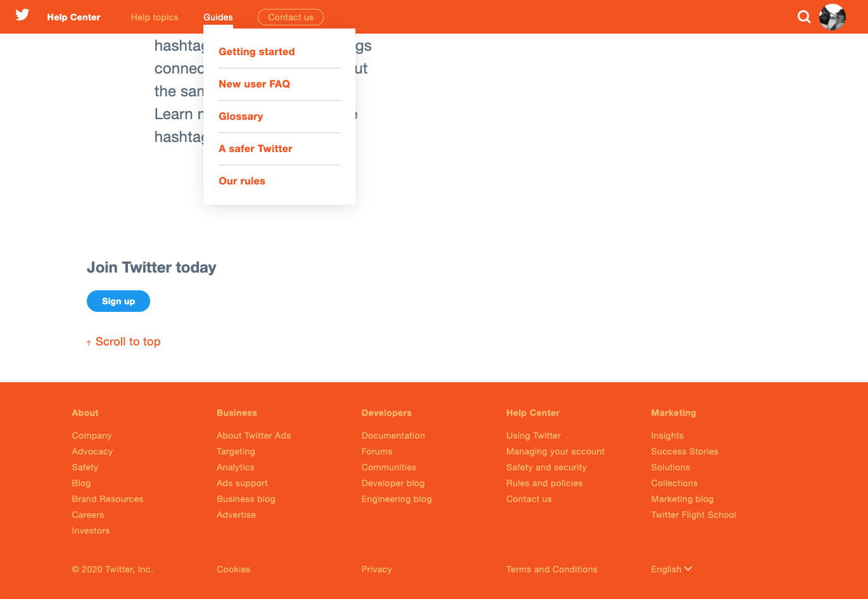868x599 pixels.
Task: Click the blue Sign up button
Action: (118, 301)
